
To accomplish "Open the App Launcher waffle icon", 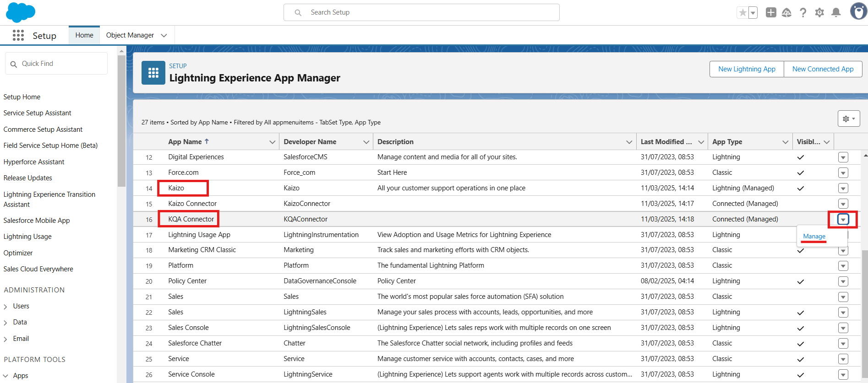I will (x=18, y=35).
